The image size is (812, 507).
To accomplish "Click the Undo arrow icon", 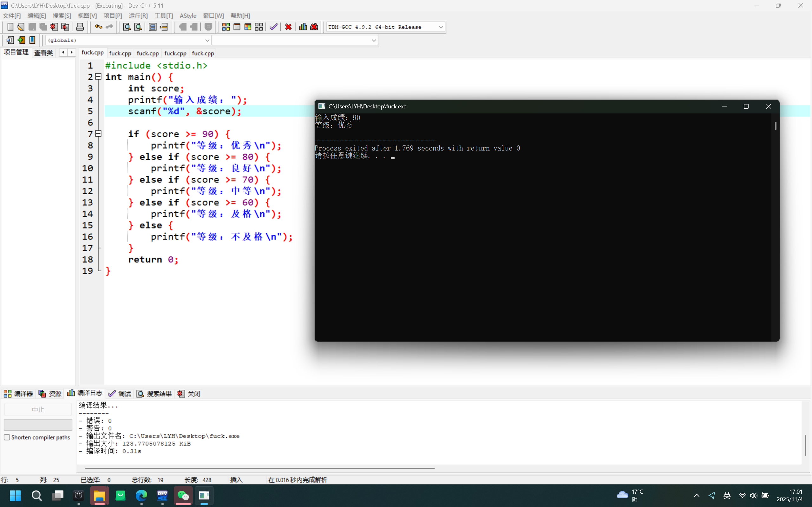I will [98, 27].
